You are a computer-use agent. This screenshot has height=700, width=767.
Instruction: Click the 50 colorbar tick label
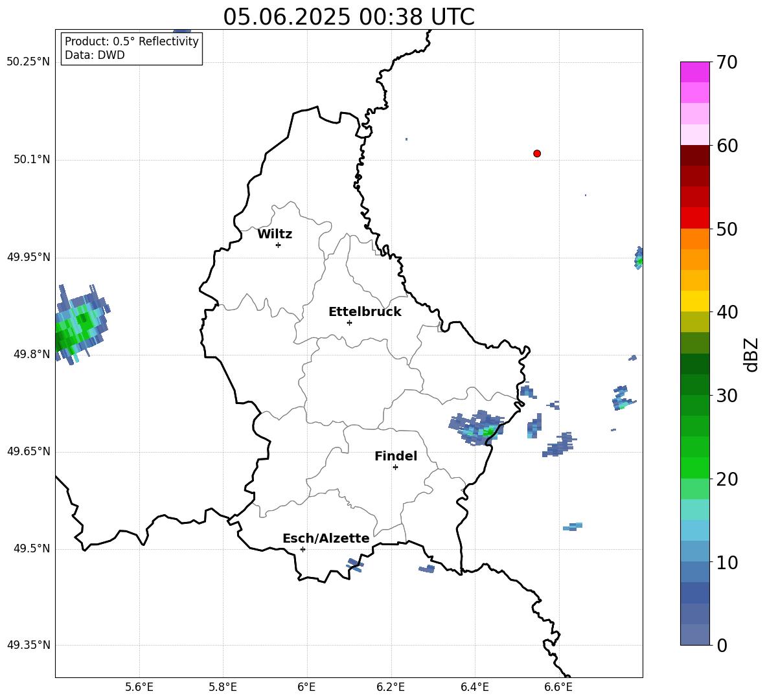tap(726, 229)
